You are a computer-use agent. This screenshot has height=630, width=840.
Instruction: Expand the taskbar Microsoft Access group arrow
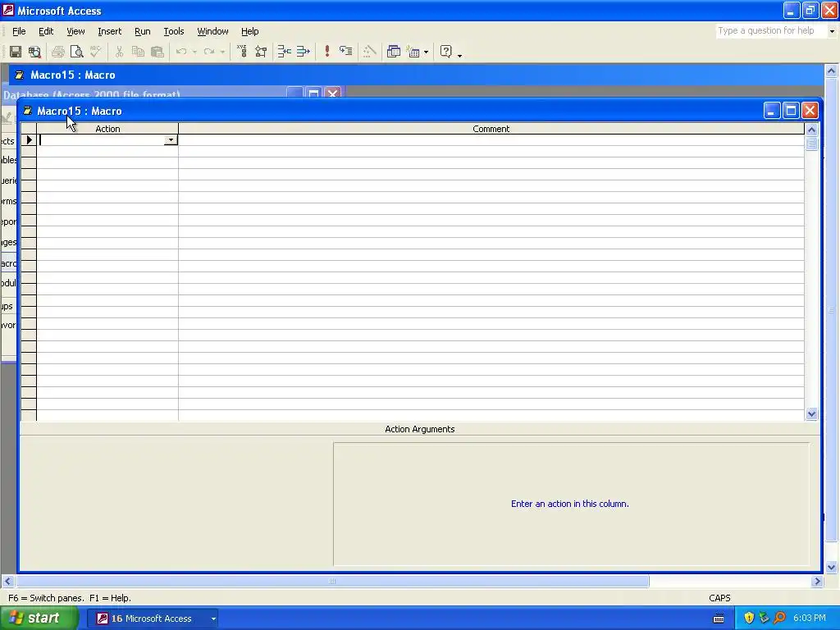click(213, 619)
